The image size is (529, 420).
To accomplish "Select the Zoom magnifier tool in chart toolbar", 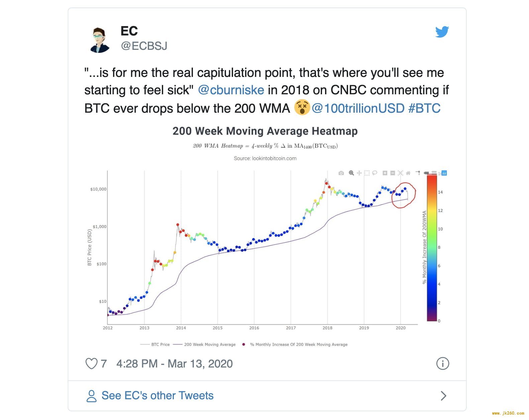I will (x=351, y=173).
